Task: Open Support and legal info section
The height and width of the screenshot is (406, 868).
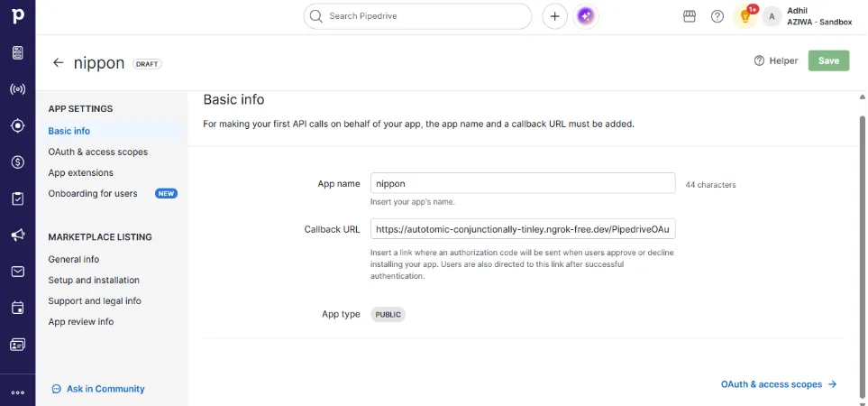Action: (x=95, y=301)
